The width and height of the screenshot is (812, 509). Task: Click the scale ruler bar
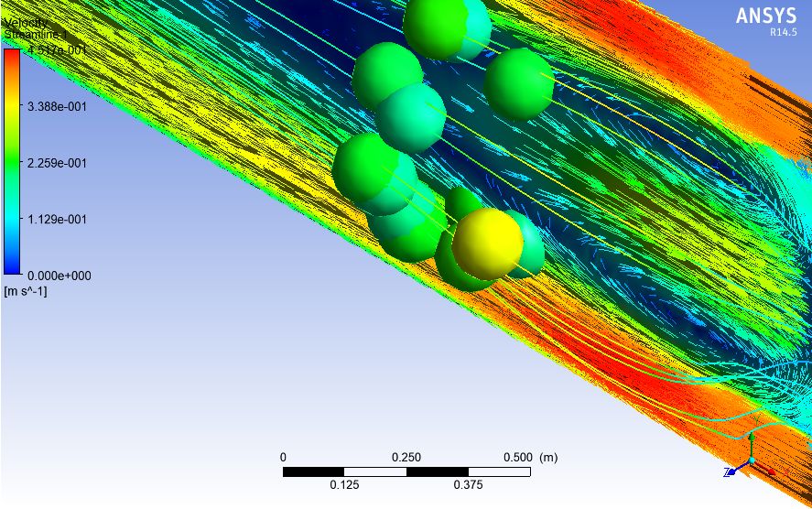click(406, 471)
